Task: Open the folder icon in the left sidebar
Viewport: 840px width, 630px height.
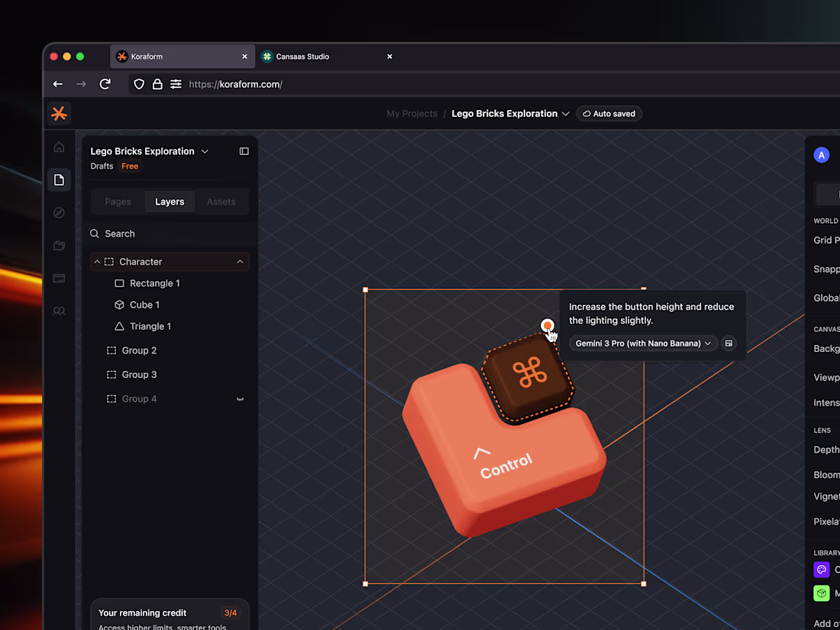Action: (x=59, y=245)
